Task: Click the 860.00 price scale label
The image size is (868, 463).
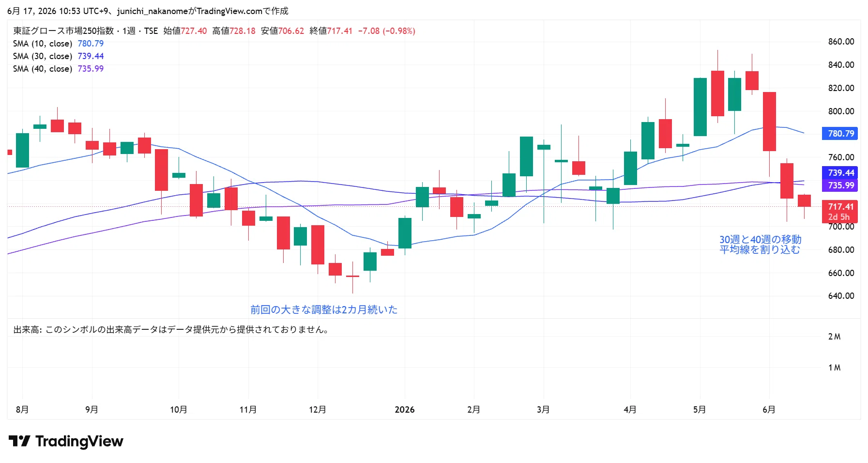Action: pos(841,42)
